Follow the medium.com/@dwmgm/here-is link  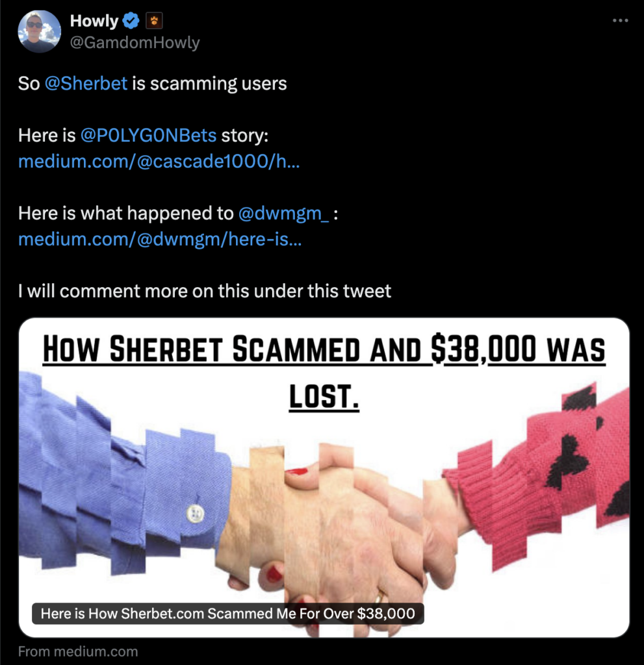160,239
